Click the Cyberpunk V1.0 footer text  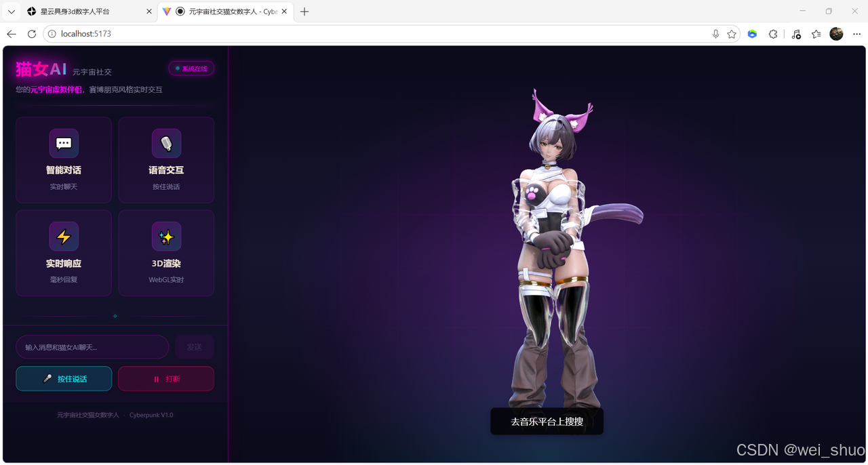click(x=151, y=415)
